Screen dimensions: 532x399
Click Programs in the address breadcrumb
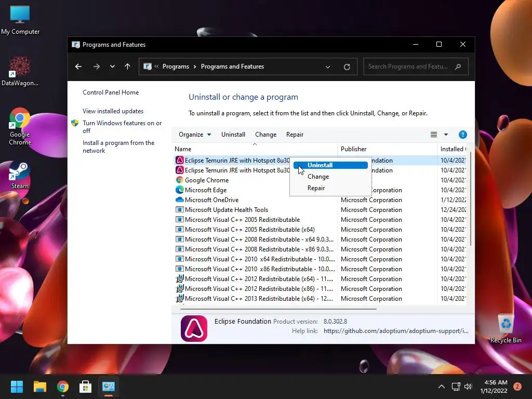(x=176, y=66)
